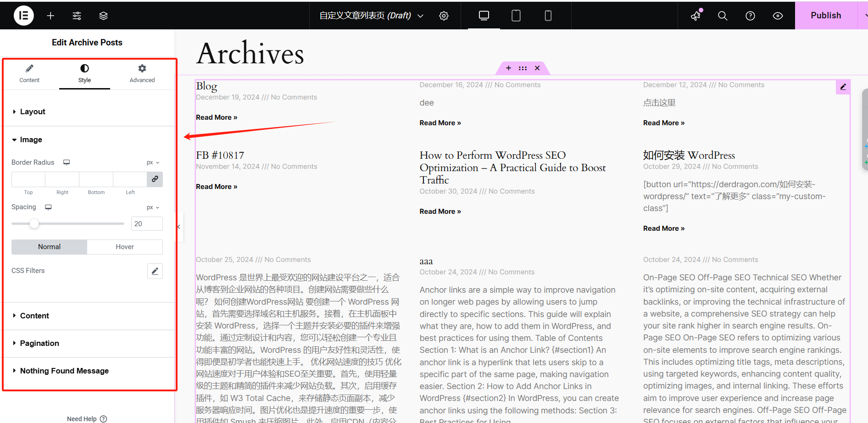Screen dimensions: 868x423
Task: Open the Spacing px unit dropdown
Action: [152, 207]
